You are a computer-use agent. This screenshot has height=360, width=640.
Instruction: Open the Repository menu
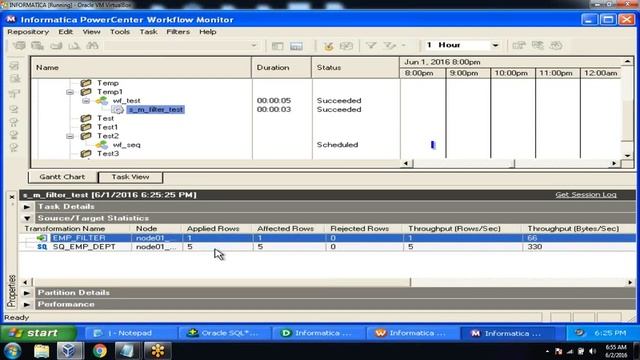(28, 32)
